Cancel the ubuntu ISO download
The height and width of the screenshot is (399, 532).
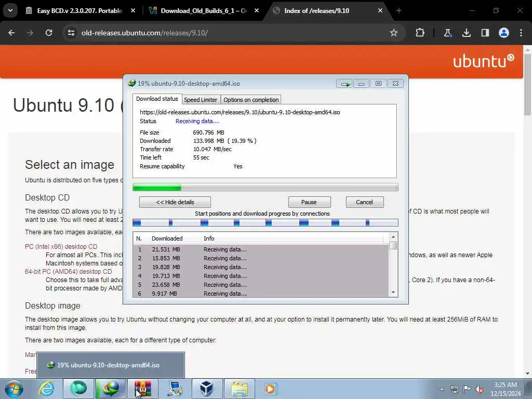[365, 202]
